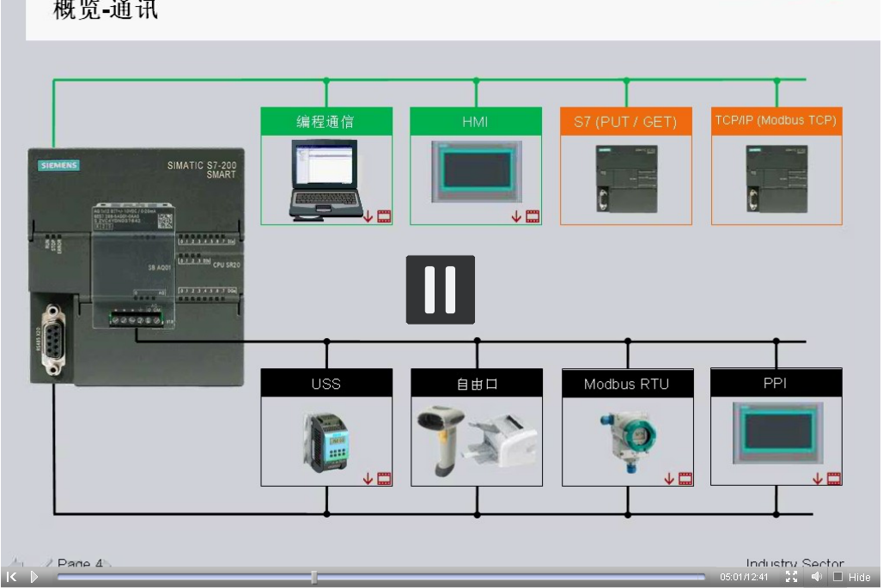Open the TCP/IP (Modbus TCP) header
This screenshot has height=588, width=883.
(x=776, y=121)
